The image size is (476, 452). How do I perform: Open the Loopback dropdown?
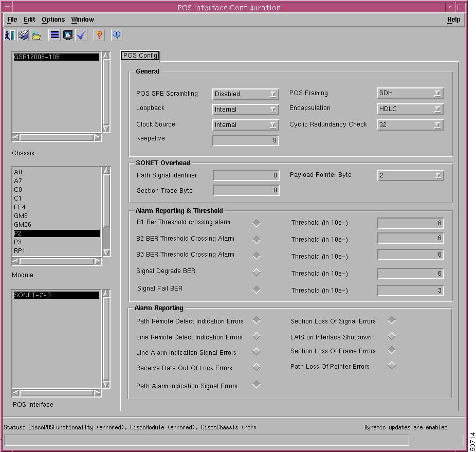(245, 110)
